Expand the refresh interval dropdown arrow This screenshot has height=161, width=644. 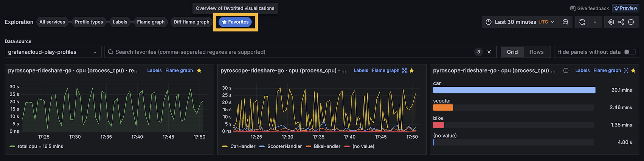coord(595,22)
